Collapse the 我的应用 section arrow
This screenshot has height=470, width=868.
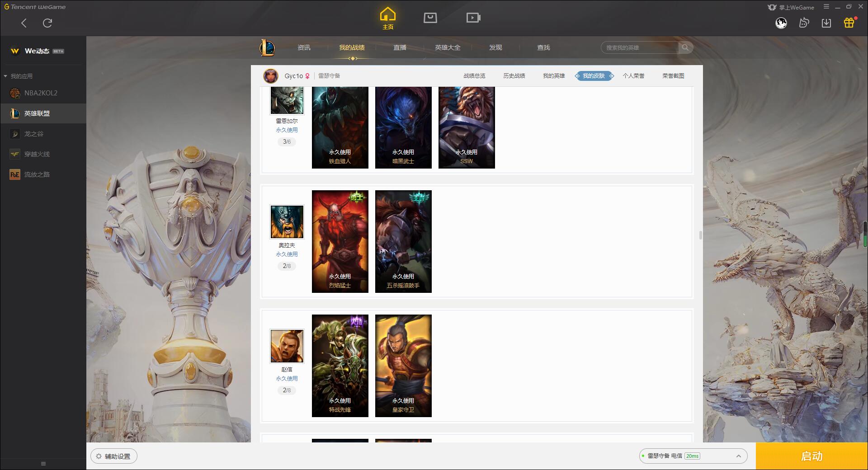[x=5, y=76]
